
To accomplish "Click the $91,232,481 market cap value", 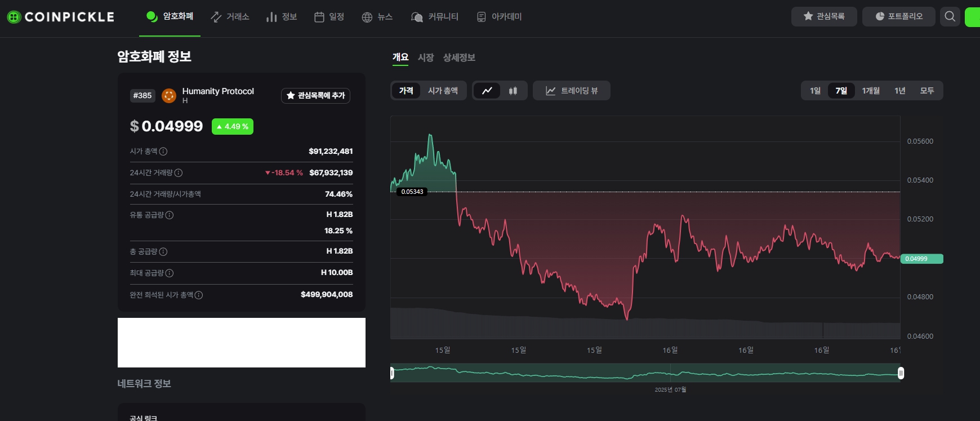I will coord(331,151).
